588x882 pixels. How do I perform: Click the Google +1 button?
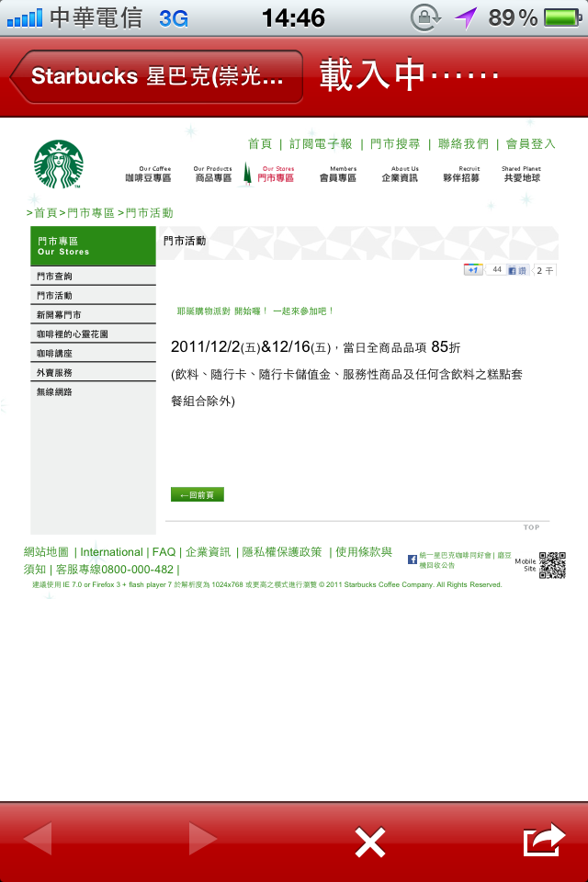(x=472, y=270)
